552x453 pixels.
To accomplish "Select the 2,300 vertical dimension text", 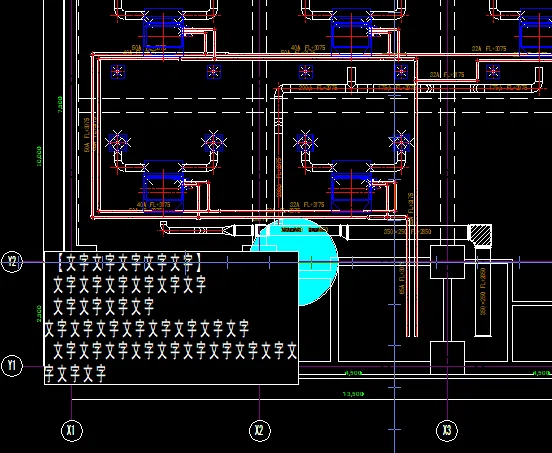I will [38, 313].
